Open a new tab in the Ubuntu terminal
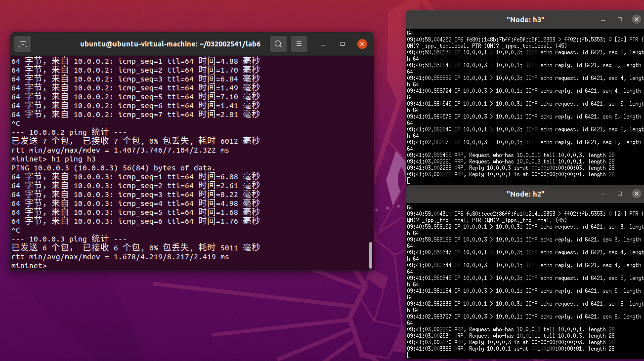The width and height of the screenshot is (644, 361). click(23, 44)
